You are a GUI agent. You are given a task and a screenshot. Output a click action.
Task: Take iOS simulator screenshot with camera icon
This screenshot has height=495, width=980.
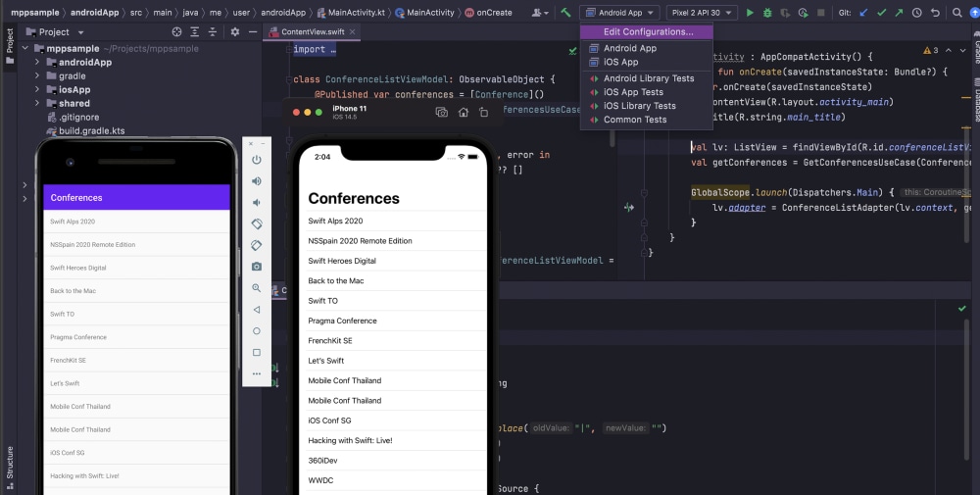tap(441, 113)
